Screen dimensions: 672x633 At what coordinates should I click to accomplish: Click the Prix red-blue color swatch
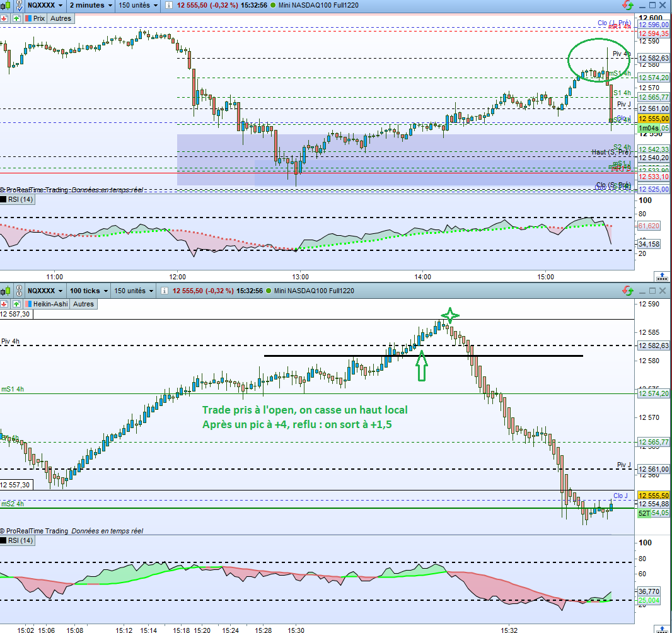coord(28,18)
